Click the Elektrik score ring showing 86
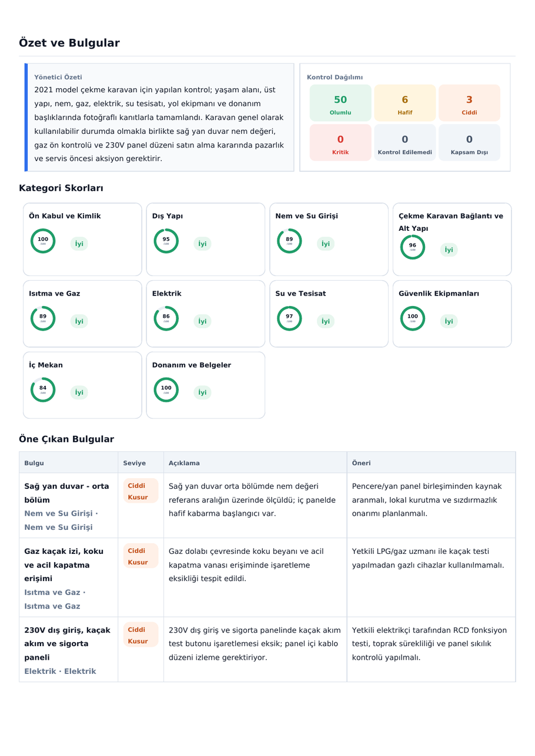This screenshot has width=535, height=756. [166, 318]
